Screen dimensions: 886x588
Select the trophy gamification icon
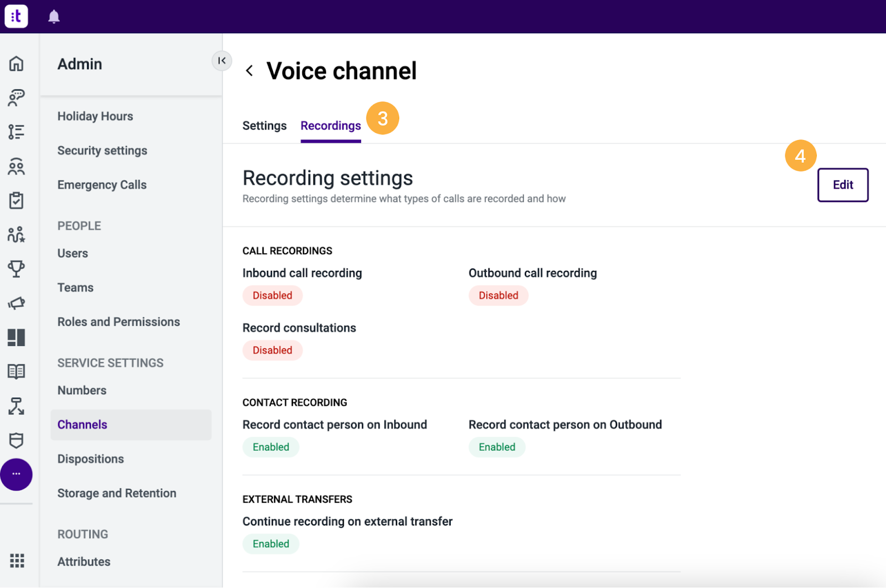click(17, 269)
